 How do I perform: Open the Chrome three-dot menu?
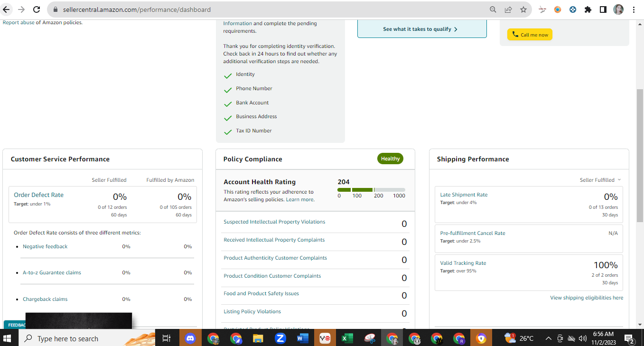point(634,9)
